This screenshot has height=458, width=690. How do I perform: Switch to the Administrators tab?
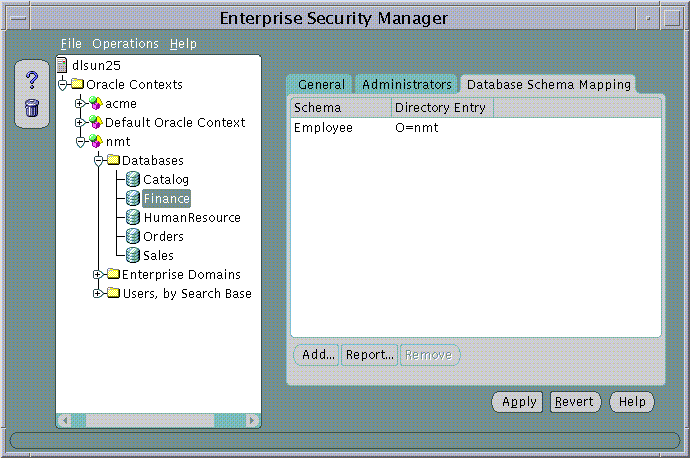406,85
